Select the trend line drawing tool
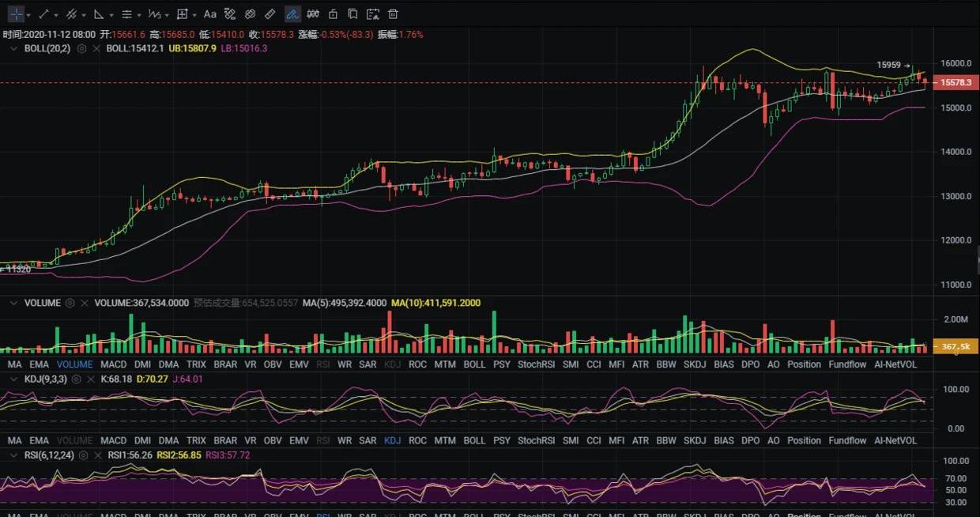The width and height of the screenshot is (980, 517). pyautogui.click(x=43, y=14)
